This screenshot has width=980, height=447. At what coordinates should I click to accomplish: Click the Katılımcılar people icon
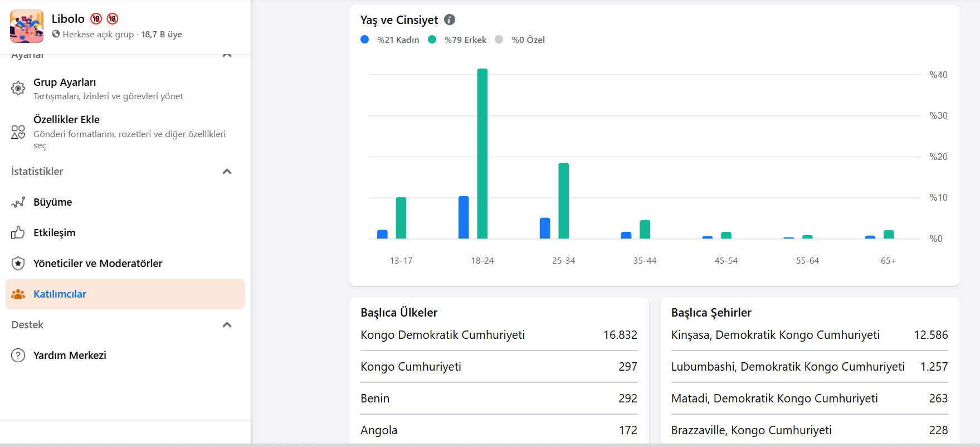point(18,294)
